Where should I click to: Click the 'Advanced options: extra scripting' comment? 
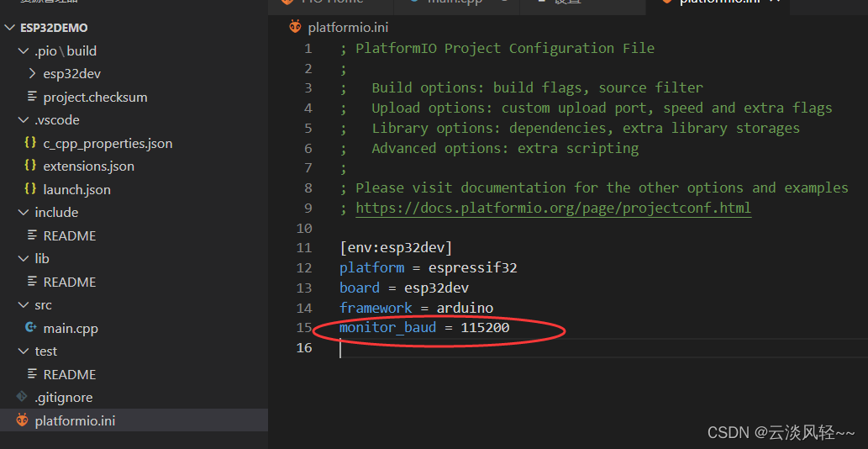[505, 148]
